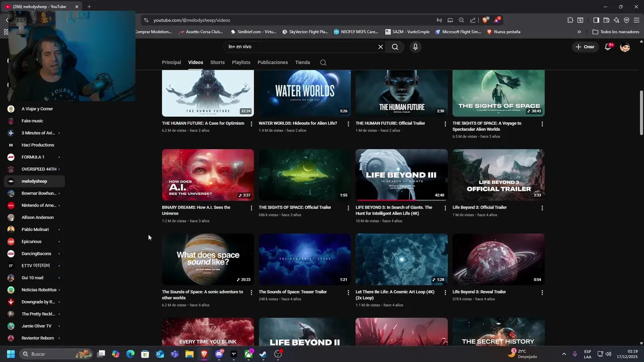Open the LIFE BEYOND III thumbnail
The image size is (644, 362).
[x=401, y=175]
